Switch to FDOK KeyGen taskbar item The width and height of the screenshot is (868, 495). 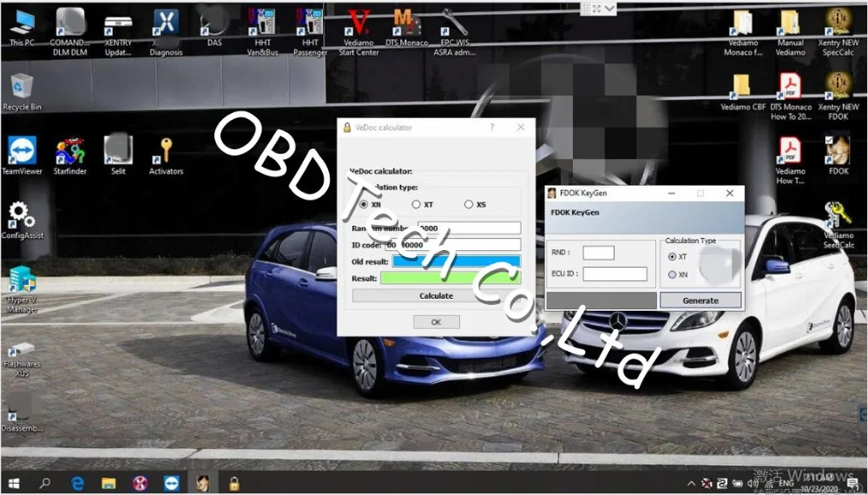pos(202,483)
